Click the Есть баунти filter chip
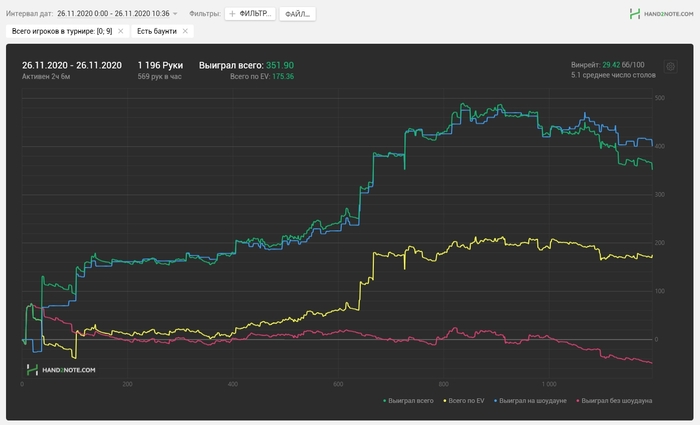700x425 pixels. [x=159, y=31]
